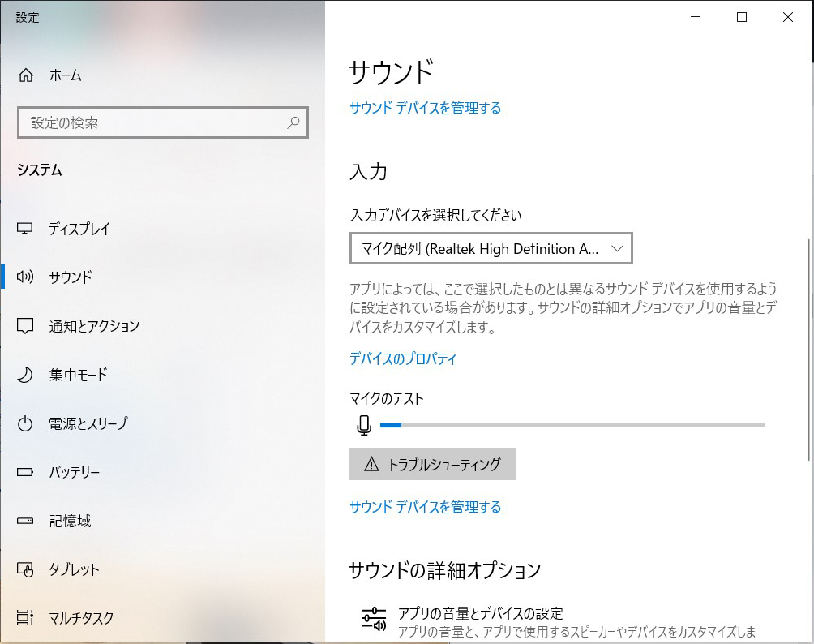Open デバイスのプロパティ link
The height and width of the screenshot is (644, 814).
(x=403, y=358)
